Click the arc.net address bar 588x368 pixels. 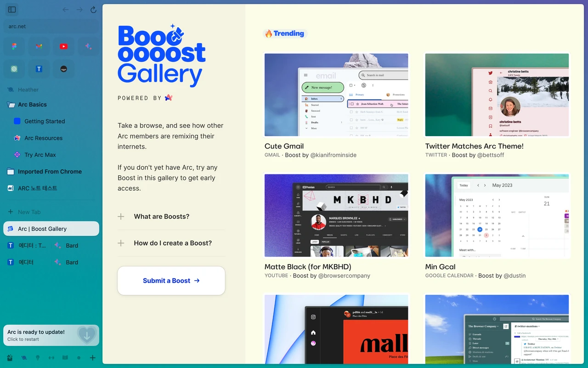(51, 26)
